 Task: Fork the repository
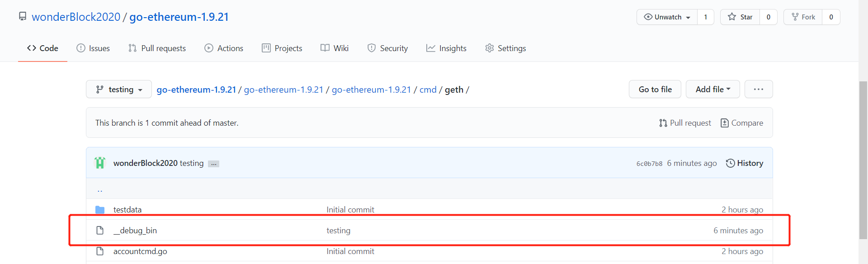click(803, 17)
